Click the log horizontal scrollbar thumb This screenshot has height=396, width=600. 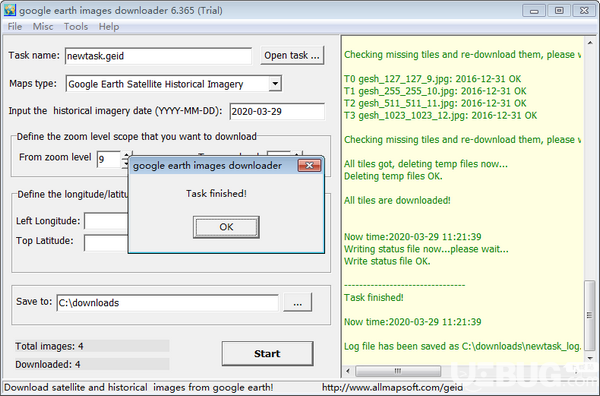(x=398, y=371)
